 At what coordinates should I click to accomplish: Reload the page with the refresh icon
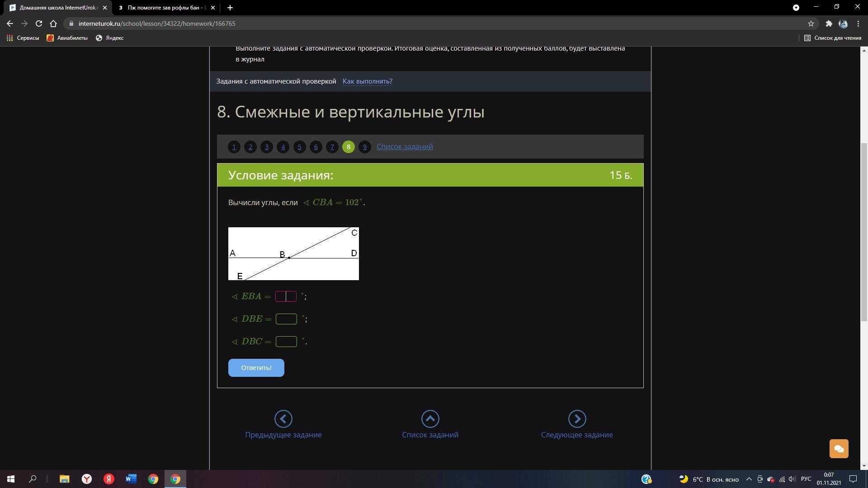tap(39, 23)
